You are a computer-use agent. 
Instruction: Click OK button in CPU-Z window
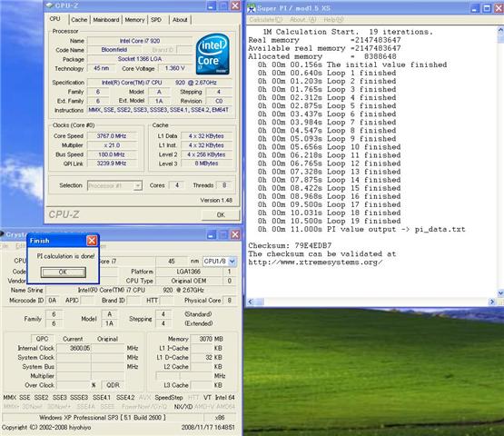pyautogui.click(x=221, y=214)
